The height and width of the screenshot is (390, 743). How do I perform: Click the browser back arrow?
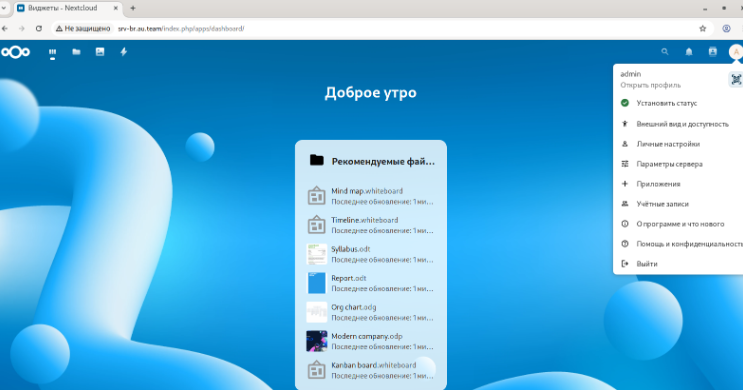coord(5,28)
